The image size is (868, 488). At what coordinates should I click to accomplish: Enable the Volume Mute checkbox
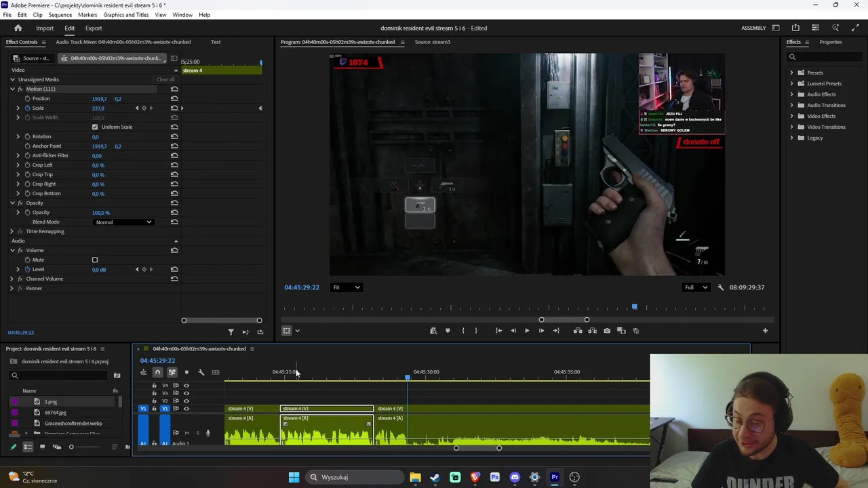click(x=95, y=260)
